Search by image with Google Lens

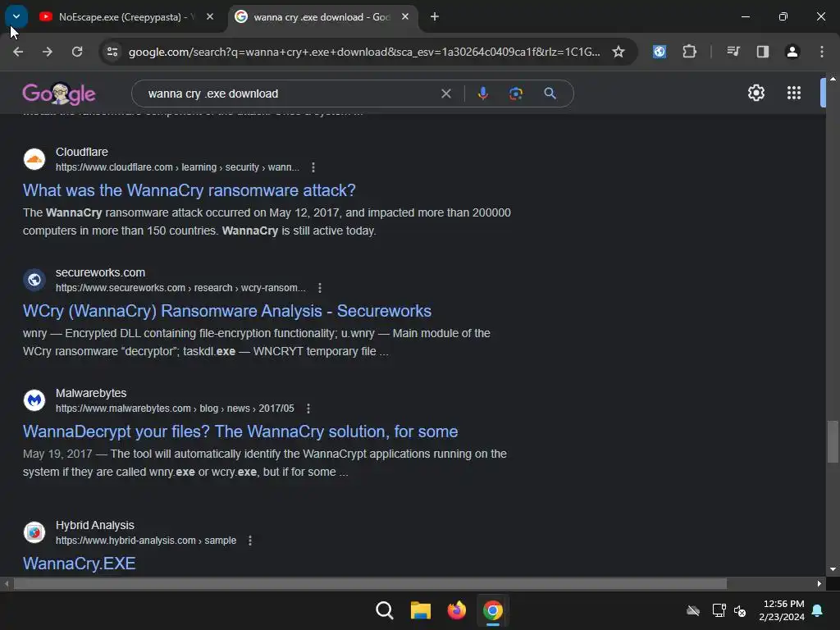tap(516, 94)
